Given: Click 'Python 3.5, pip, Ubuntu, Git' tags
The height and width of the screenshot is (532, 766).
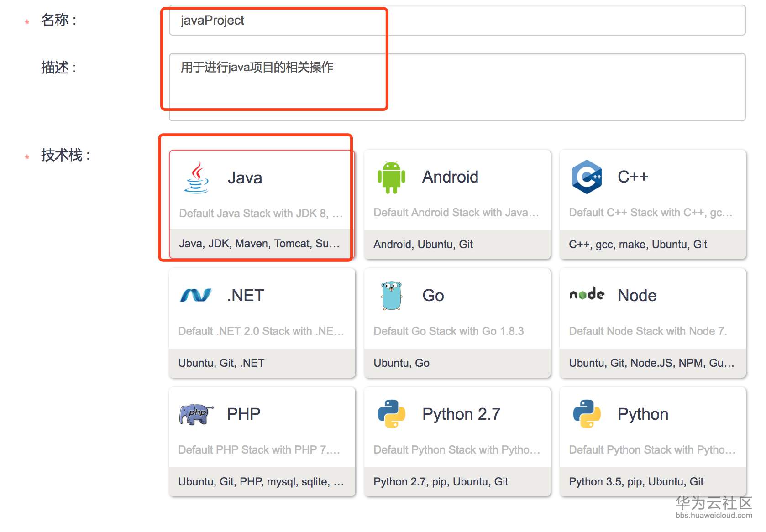Looking at the screenshot, I should [x=636, y=482].
